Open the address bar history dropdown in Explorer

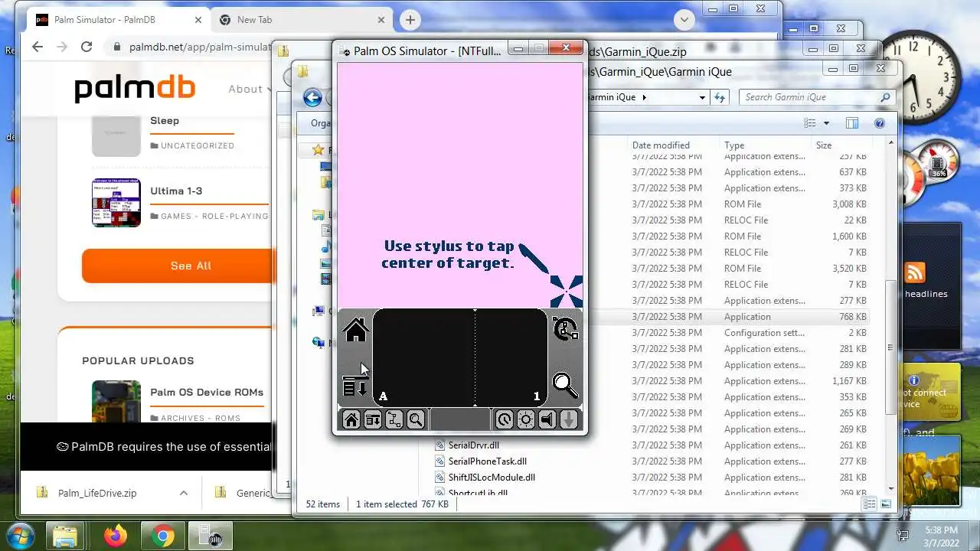click(x=702, y=97)
